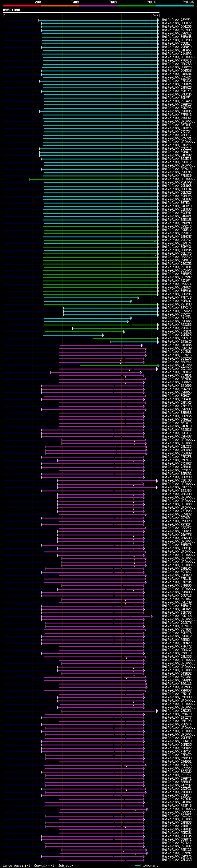This screenshot has height=868, width=197.
Task: Click the orange ~40% identity legend segment
Action: pyautogui.click(x=60, y=6)
